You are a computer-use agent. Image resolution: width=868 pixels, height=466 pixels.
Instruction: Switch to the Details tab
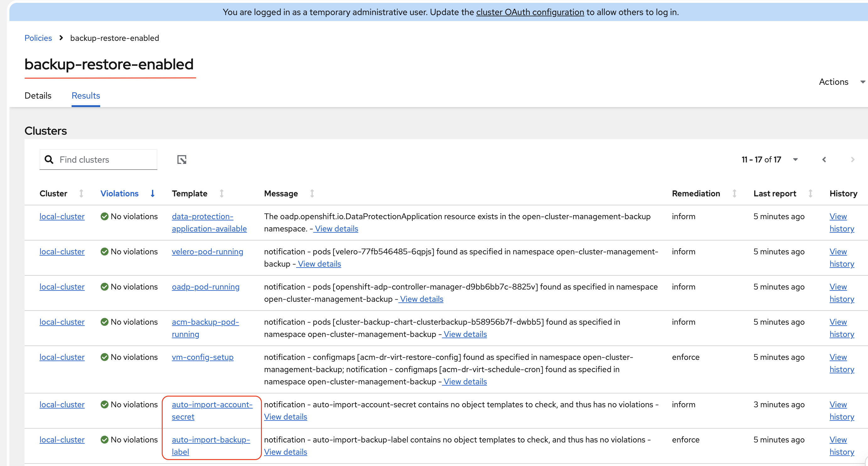[38, 96]
